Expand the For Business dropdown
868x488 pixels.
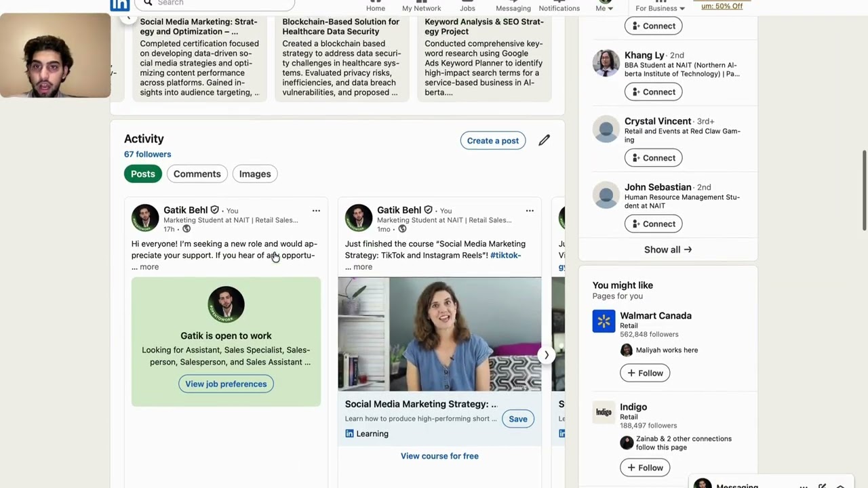coord(660,8)
